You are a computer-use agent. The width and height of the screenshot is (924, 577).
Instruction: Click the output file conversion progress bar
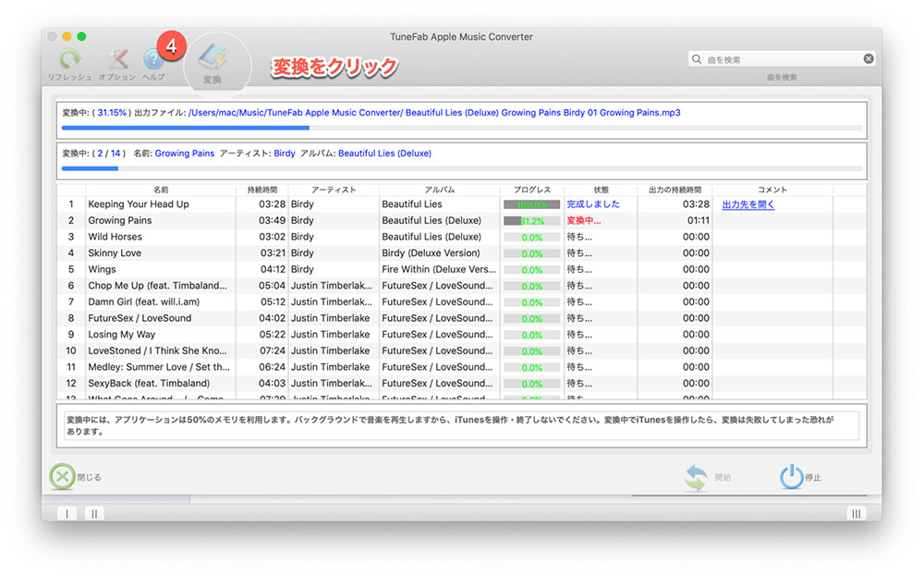pos(461,128)
